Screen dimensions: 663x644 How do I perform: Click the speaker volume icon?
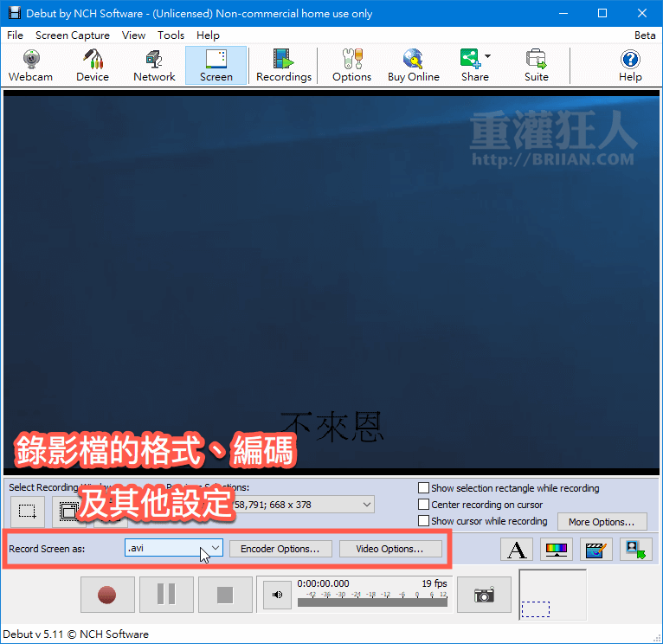click(x=277, y=595)
